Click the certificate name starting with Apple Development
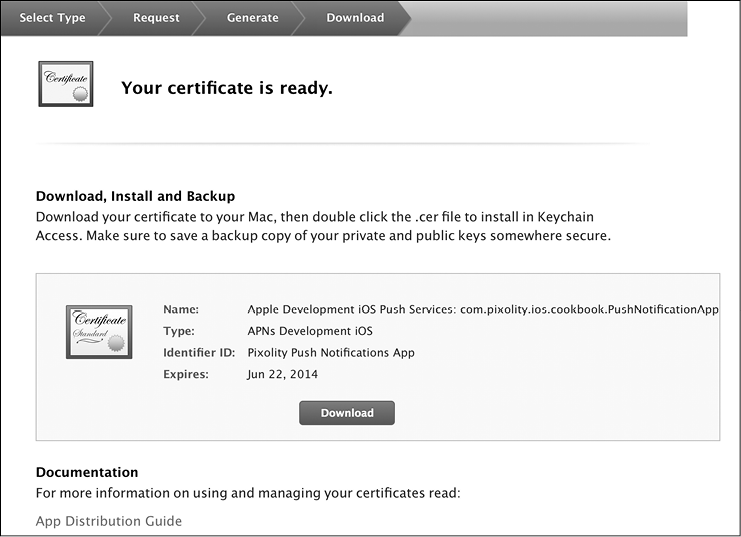Image resolution: width=741 pixels, height=537 pixels. 482,310
